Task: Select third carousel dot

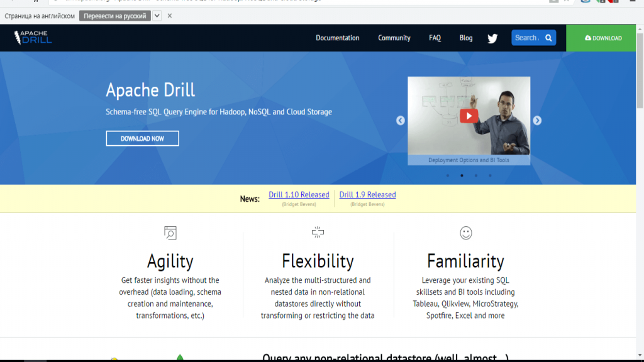Action: (476, 176)
